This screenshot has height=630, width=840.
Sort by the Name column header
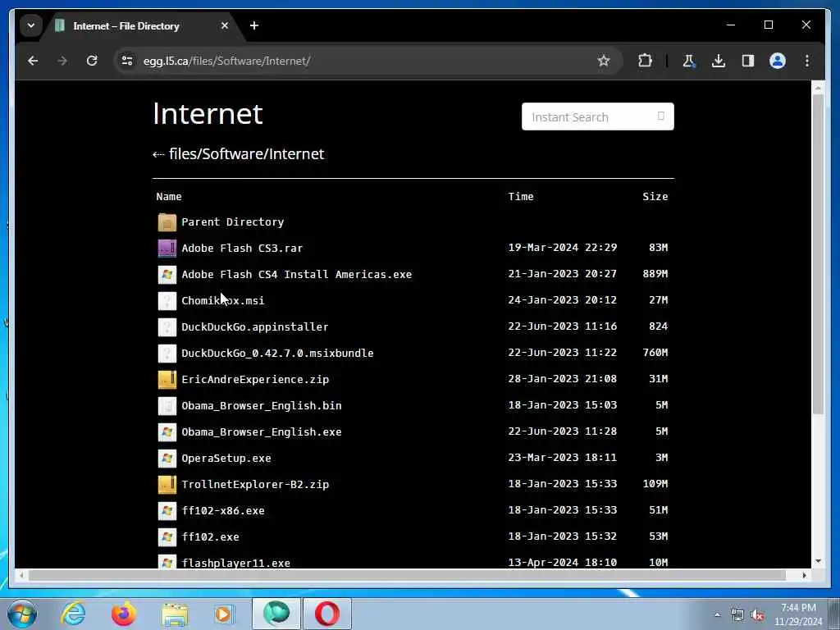[169, 197]
